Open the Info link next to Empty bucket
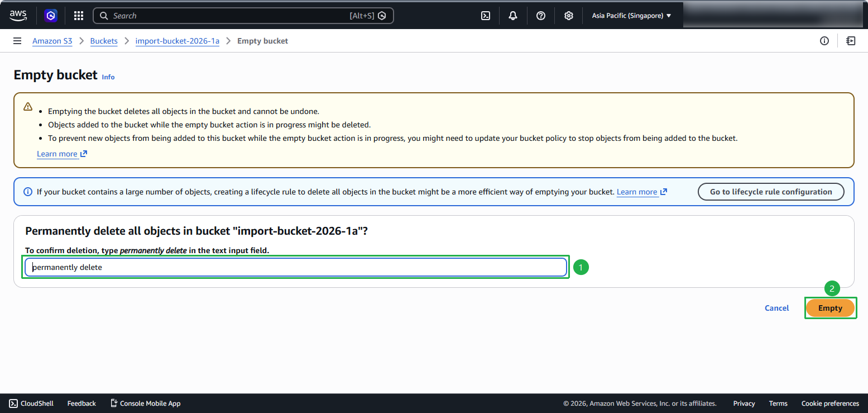Viewport: 868px width, 413px height. click(108, 77)
